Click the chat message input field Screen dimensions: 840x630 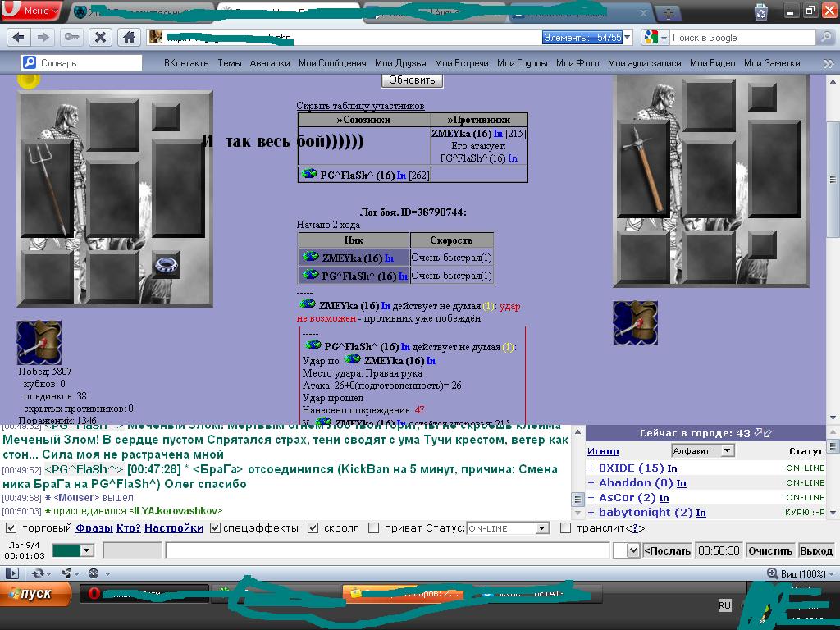pos(388,550)
